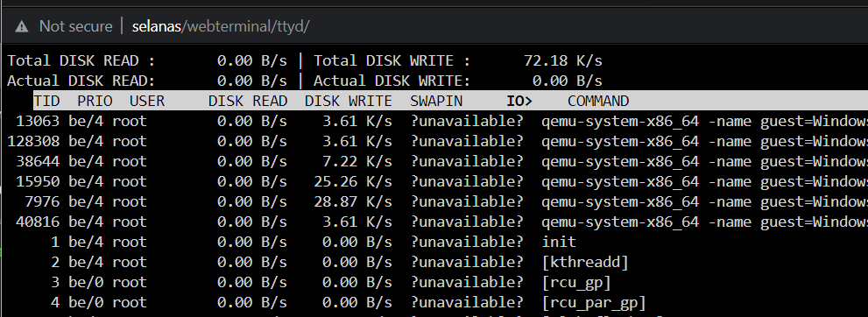
Task: Click the 28.87 K/s disk write value
Action: pyautogui.click(x=353, y=201)
